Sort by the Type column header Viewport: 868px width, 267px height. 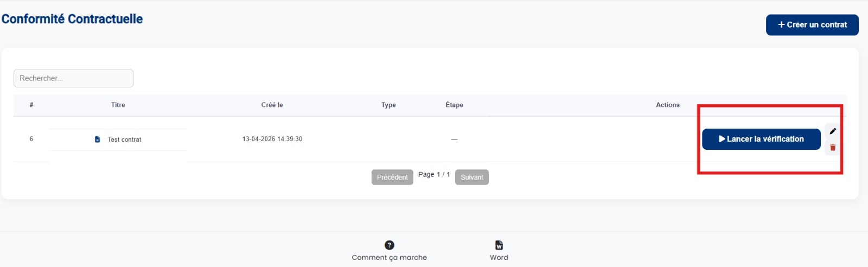point(388,105)
